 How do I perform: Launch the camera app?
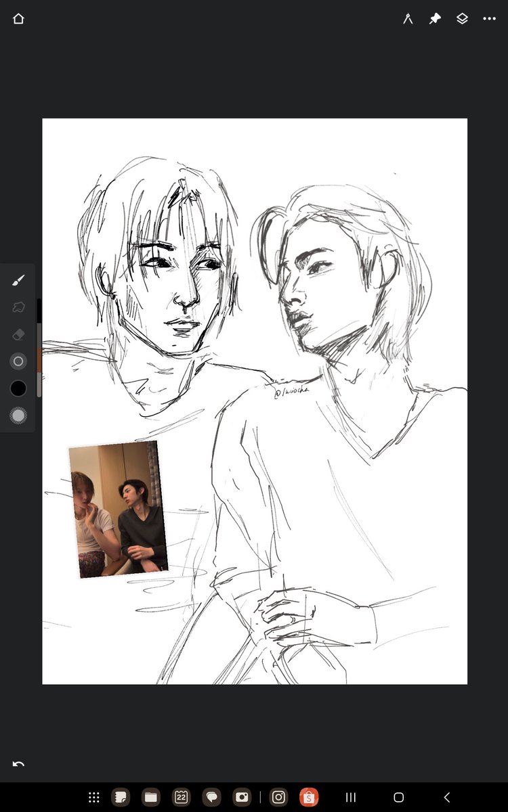(x=241, y=797)
